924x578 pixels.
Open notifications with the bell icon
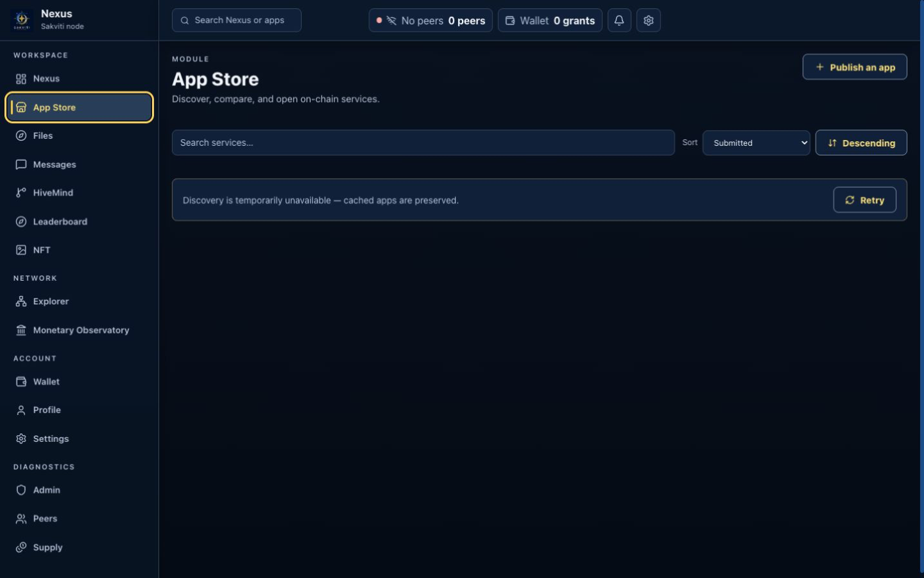[619, 21]
